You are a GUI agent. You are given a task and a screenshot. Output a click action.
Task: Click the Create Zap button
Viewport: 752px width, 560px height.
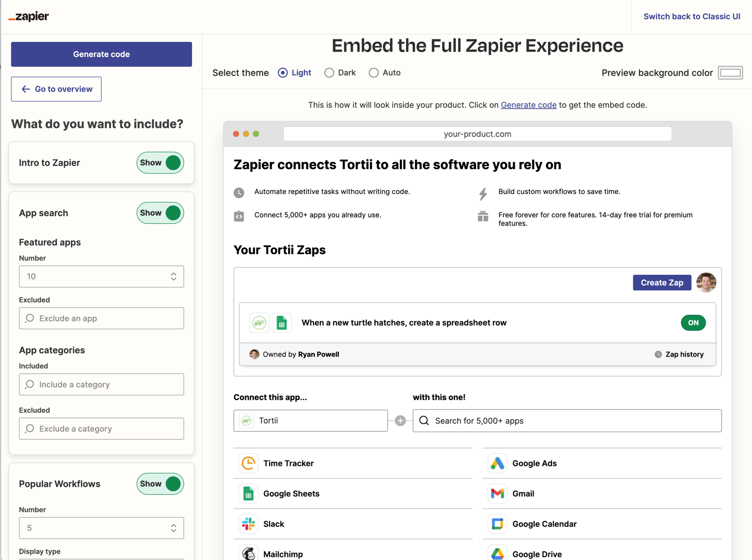click(662, 282)
